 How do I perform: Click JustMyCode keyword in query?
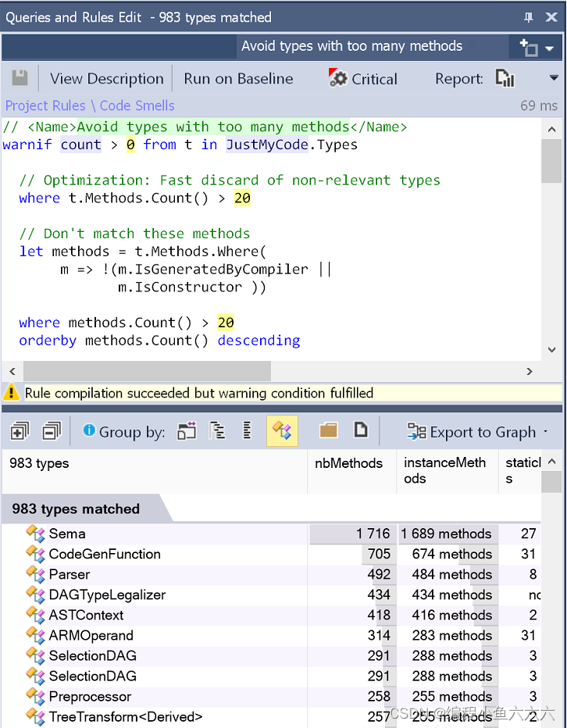[x=267, y=145]
